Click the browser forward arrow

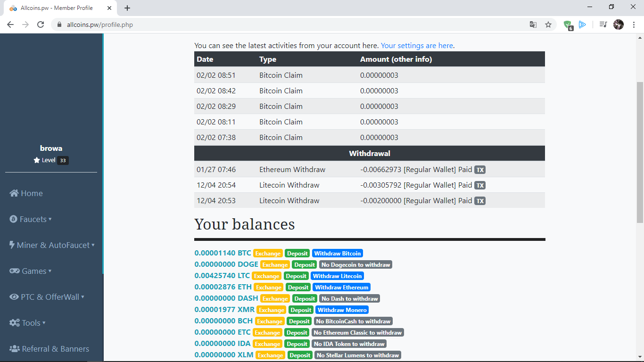click(x=25, y=25)
